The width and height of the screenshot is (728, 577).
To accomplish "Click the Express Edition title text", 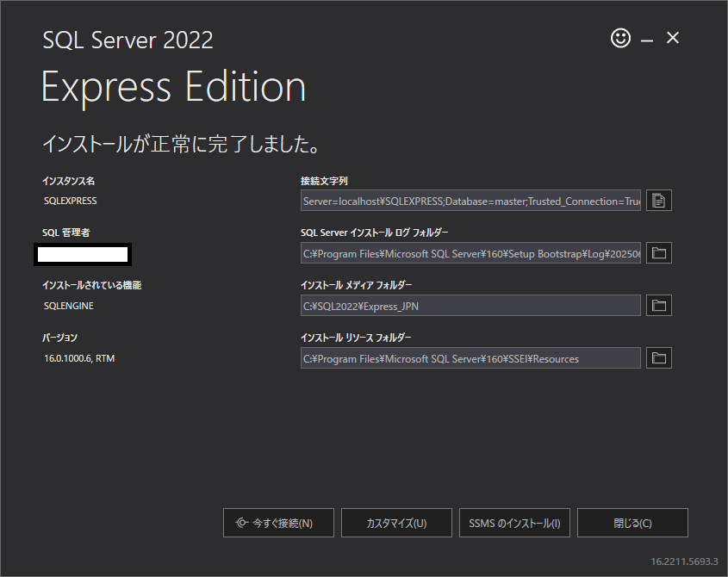I will [174, 87].
